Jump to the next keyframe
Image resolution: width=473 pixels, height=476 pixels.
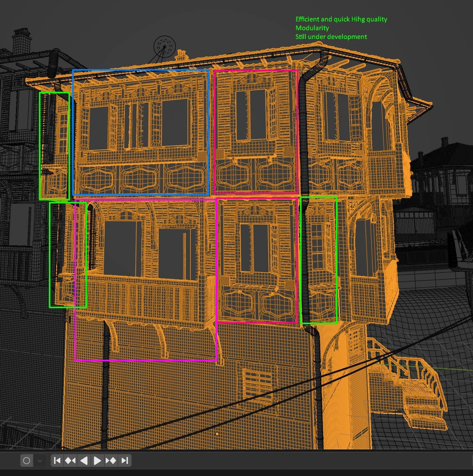point(111,461)
